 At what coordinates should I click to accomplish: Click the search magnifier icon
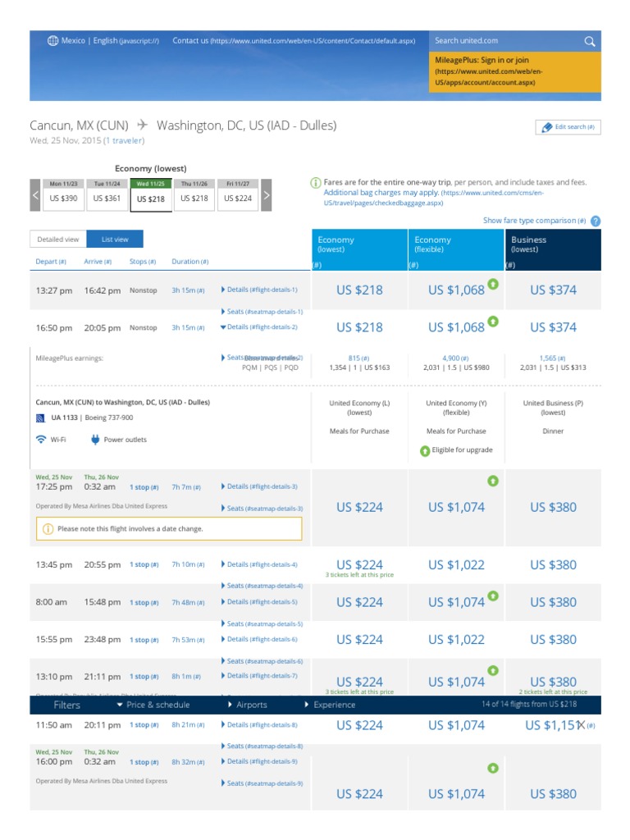click(589, 41)
